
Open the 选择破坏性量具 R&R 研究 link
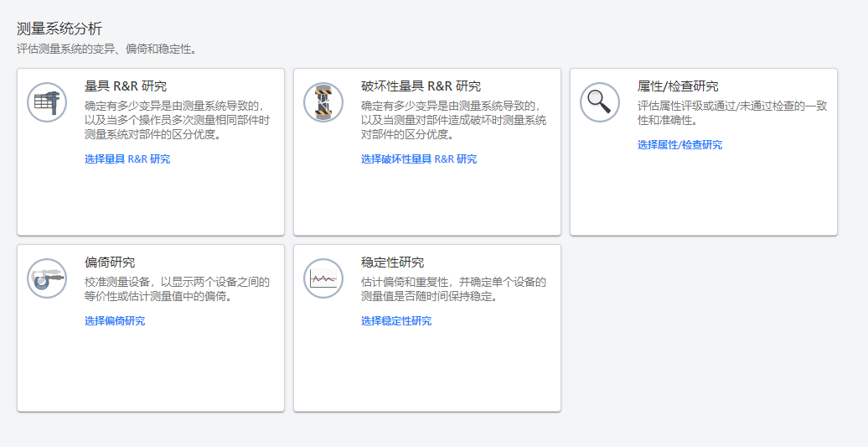419,159
